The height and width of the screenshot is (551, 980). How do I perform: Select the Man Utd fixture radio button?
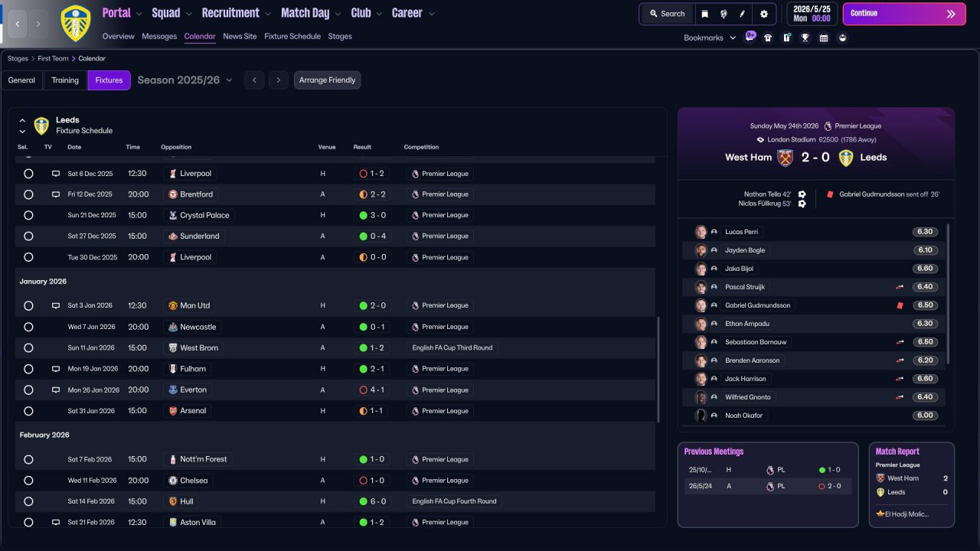tap(28, 305)
